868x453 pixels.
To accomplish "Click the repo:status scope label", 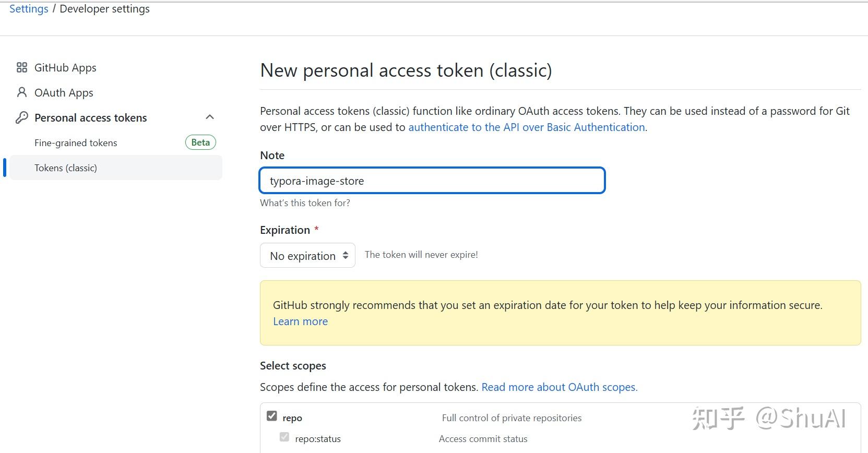I will point(318,439).
